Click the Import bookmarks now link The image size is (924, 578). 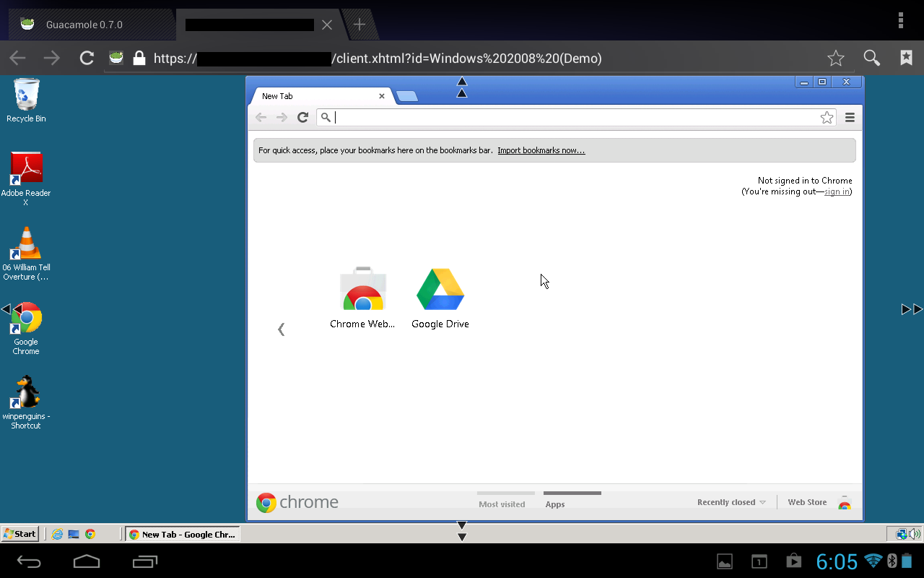click(541, 150)
